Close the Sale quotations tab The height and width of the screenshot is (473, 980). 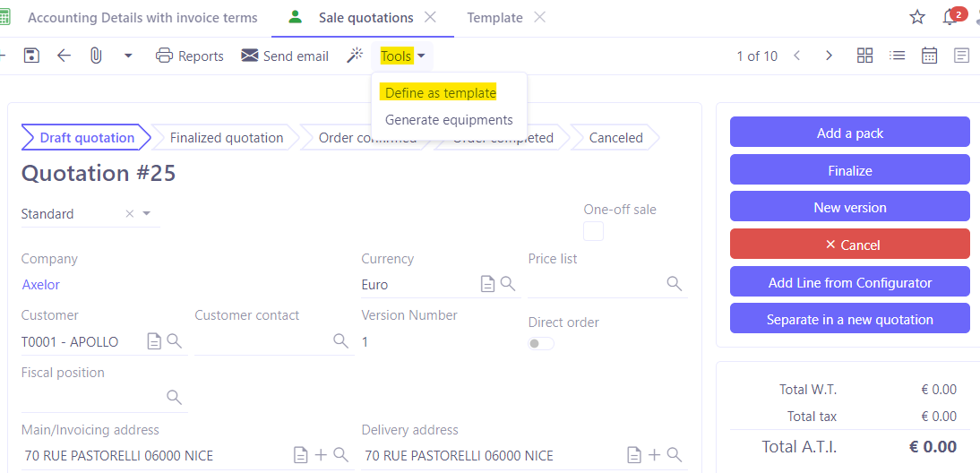430,18
